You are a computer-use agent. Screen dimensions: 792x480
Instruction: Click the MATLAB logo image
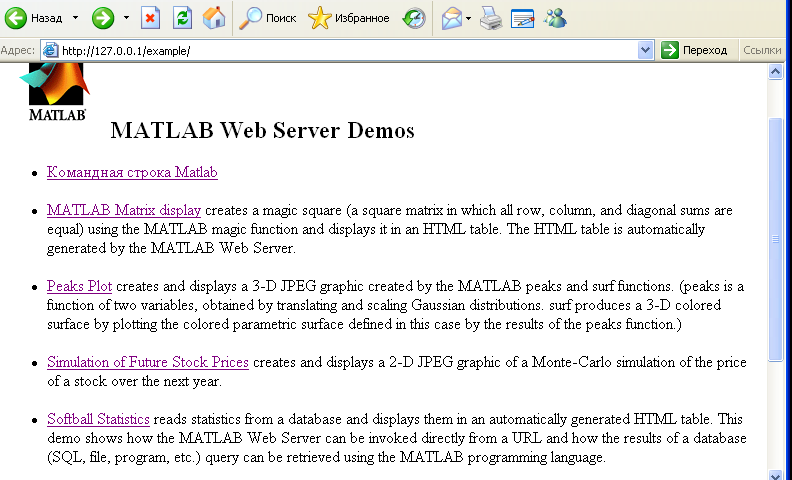[x=55, y=92]
